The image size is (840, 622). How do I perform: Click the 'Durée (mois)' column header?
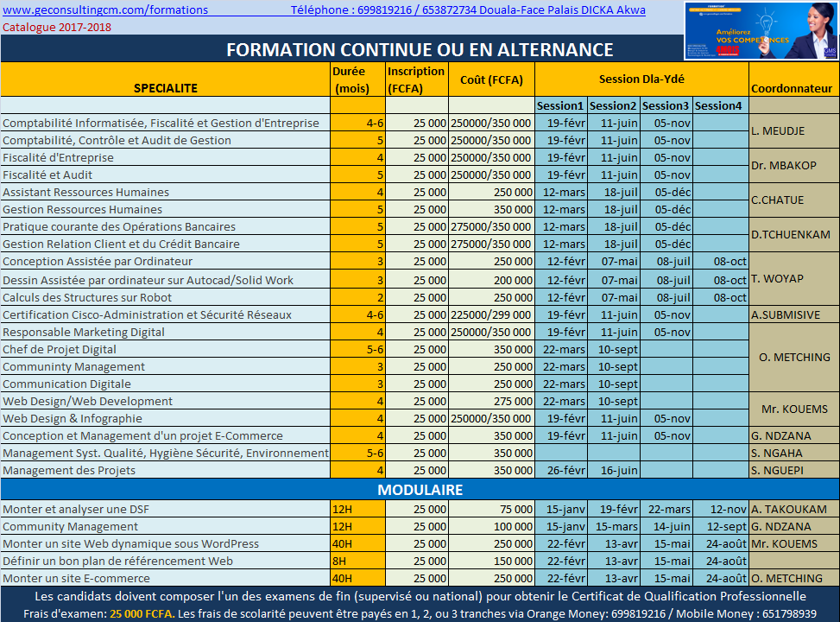tap(357, 79)
